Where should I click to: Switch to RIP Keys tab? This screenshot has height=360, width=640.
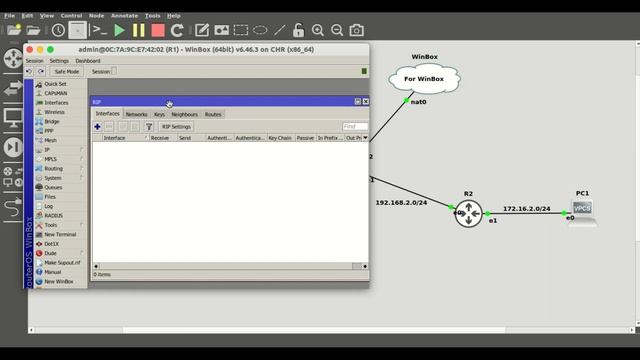pos(159,114)
